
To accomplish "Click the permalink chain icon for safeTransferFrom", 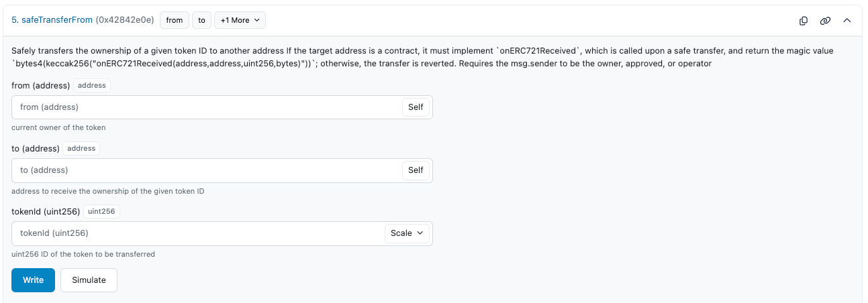I will [x=825, y=21].
